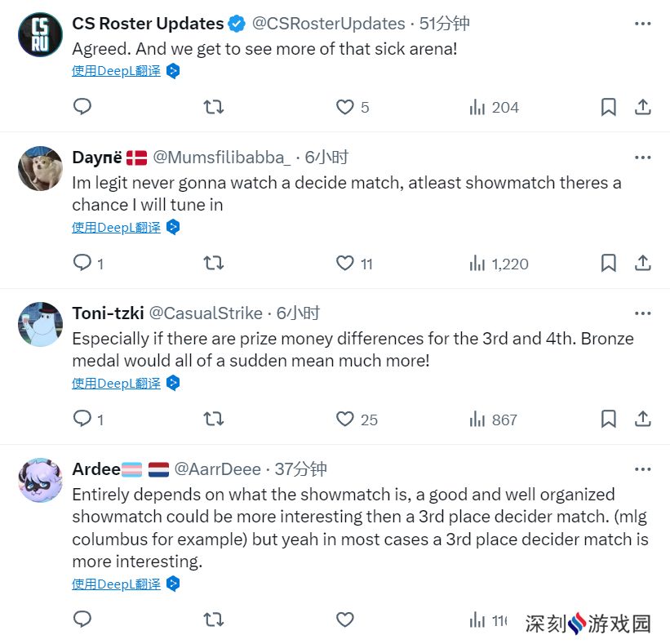Like Toni-tzki's prize money tweet
The height and width of the screenshot is (644, 670).
(x=345, y=419)
